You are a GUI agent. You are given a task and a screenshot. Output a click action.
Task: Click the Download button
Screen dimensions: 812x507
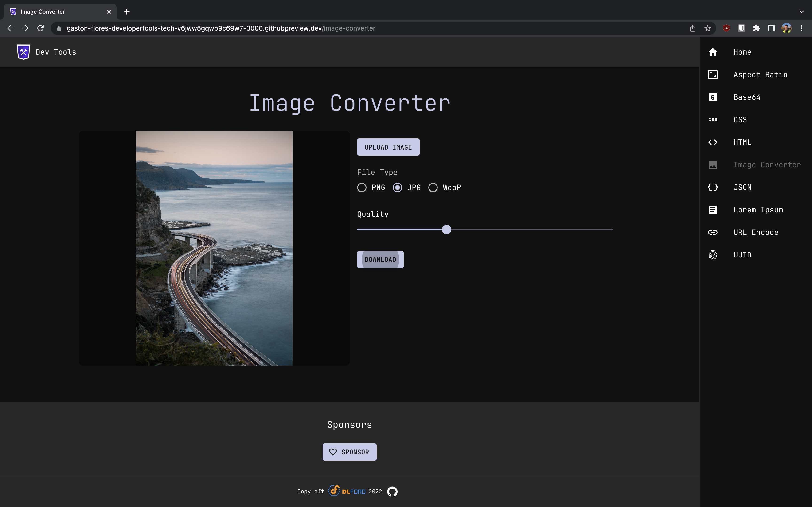380,260
